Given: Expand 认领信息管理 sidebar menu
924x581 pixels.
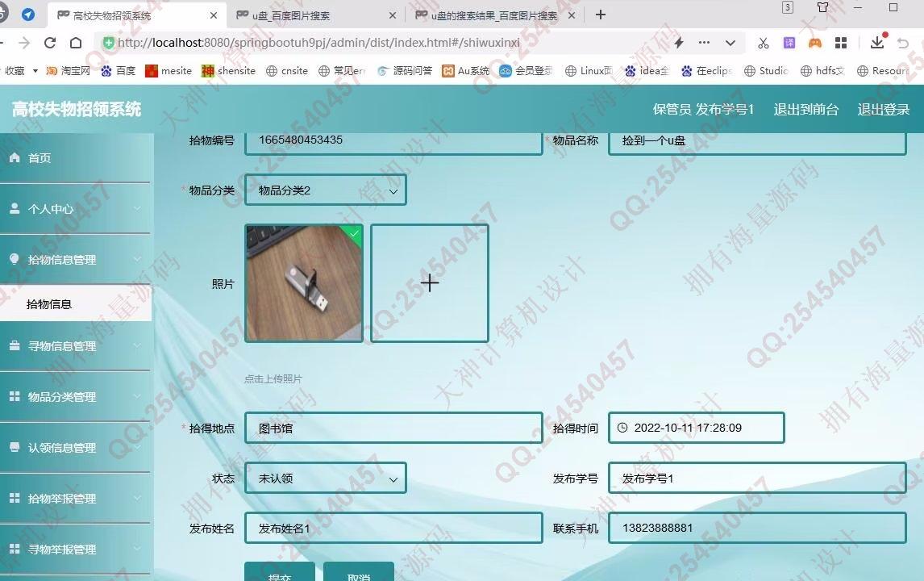Looking at the screenshot, I should point(76,448).
